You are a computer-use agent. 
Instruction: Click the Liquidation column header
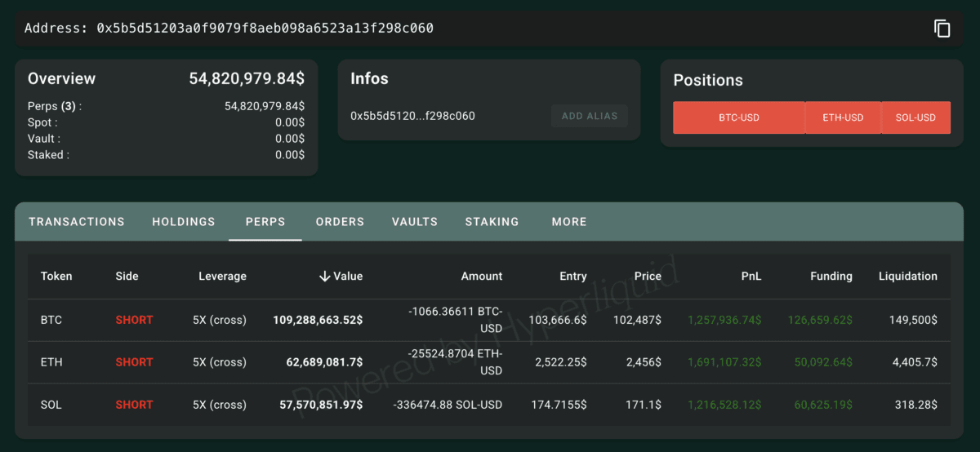pyautogui.click(x=907, y=277)
